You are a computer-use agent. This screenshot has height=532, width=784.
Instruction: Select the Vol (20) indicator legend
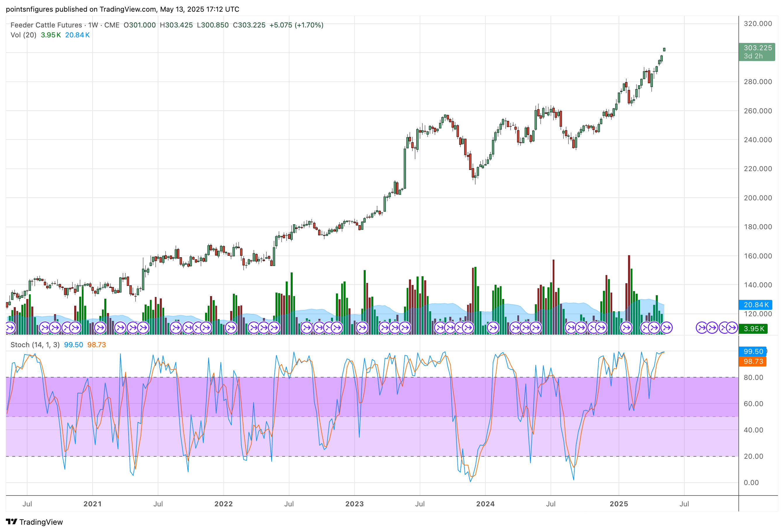[x=23, y=35]
